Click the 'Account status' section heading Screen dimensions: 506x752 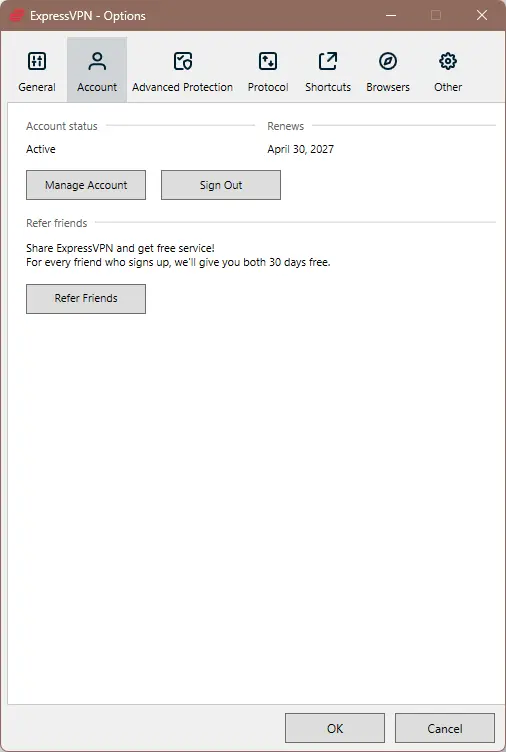[x=62, y=126]
